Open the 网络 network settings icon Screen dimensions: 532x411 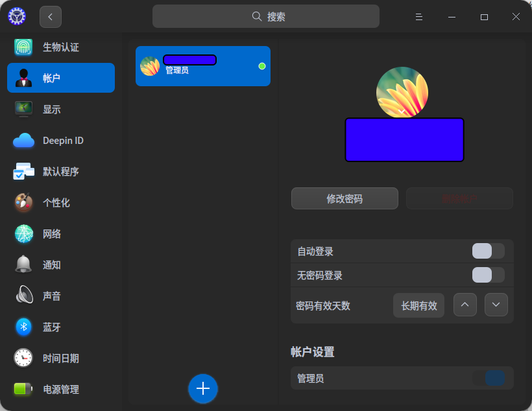tap(23, 233)
